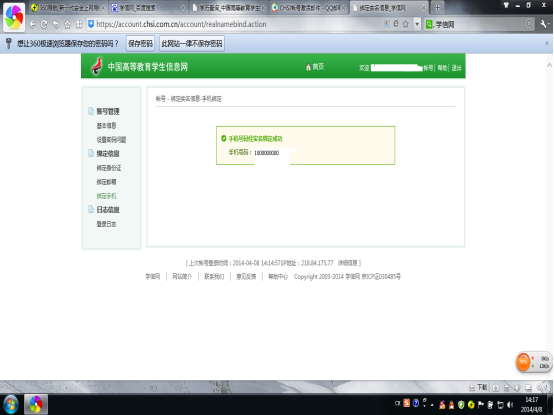Image resolution: width=554 pixels, height=415 pixels.
Task: Click 此网站一律不保存密码 button
Action: click(192, 43)
